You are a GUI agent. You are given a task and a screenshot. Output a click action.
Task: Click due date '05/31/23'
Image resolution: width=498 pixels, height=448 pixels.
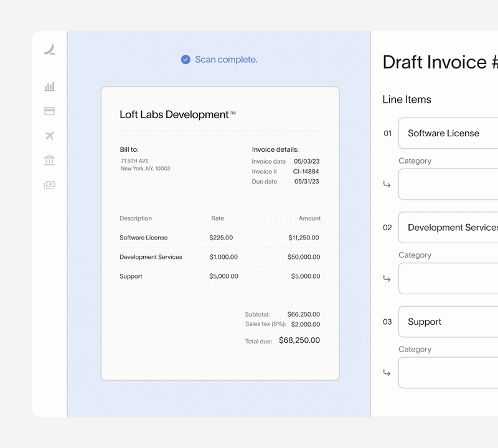pos(306,181)
